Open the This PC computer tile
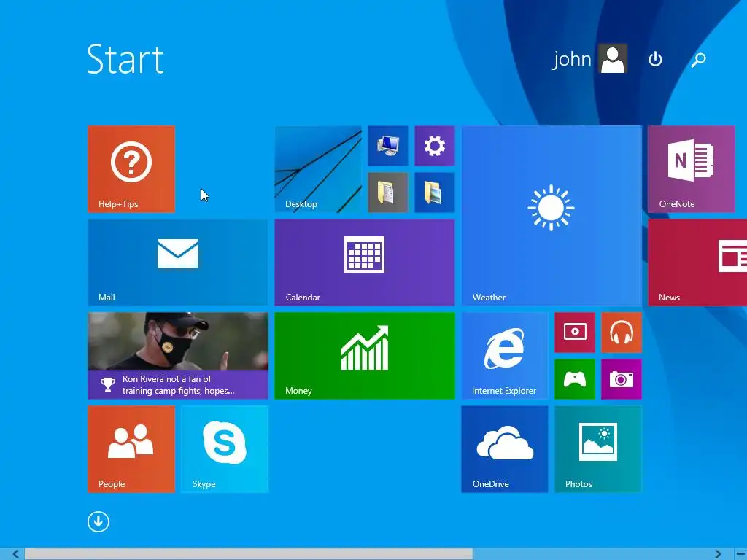 point(388,146)
